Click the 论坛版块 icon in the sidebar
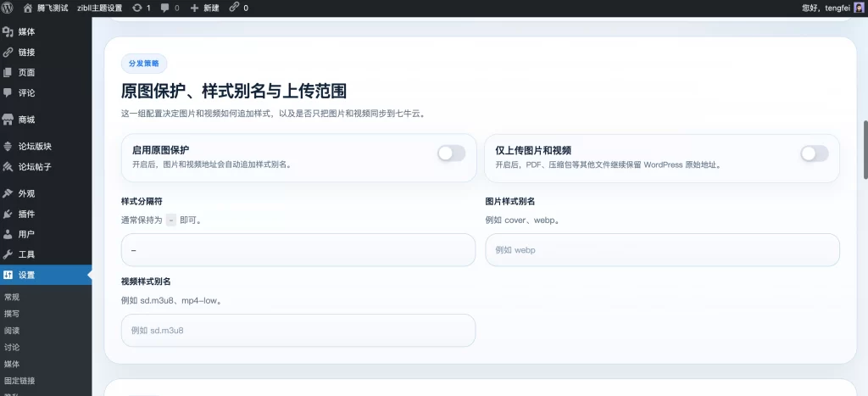Viewport: 868px width, 396px height. (x=8, y=146)
